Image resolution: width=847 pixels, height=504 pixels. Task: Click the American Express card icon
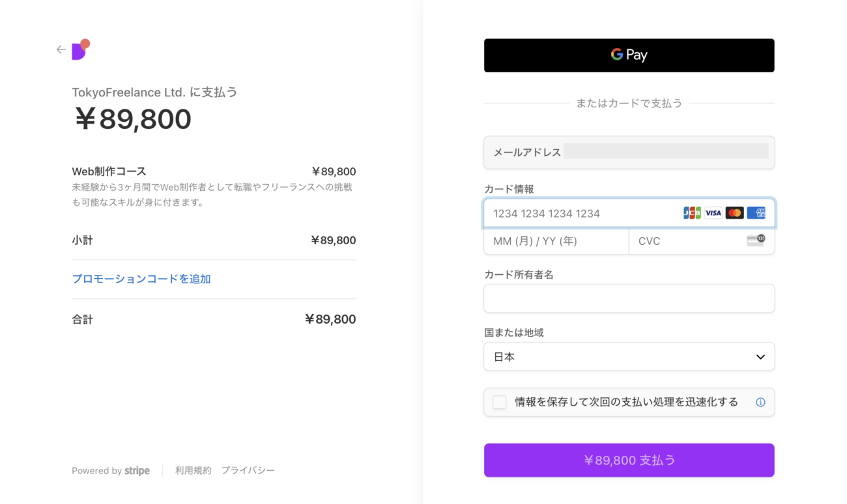coord(756,213)
